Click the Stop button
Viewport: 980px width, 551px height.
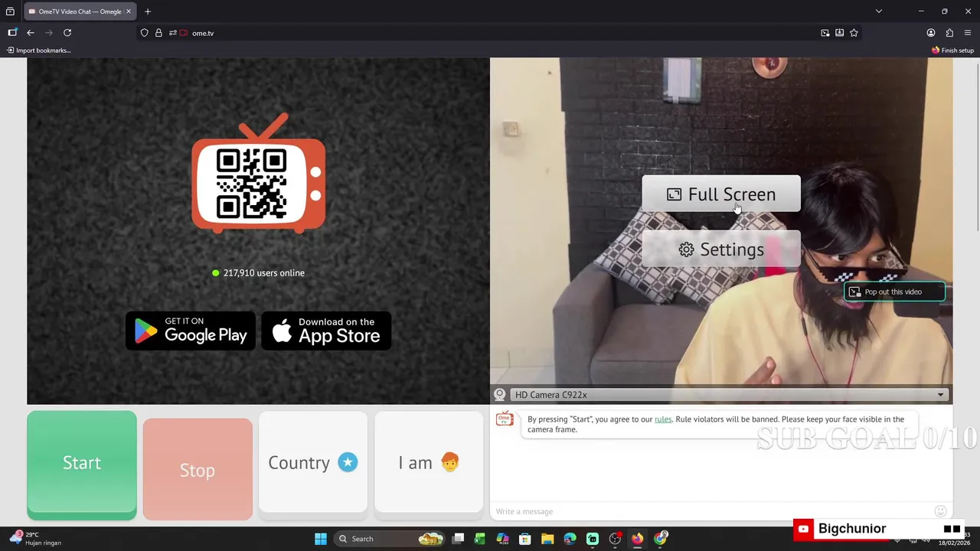point(198,469)
